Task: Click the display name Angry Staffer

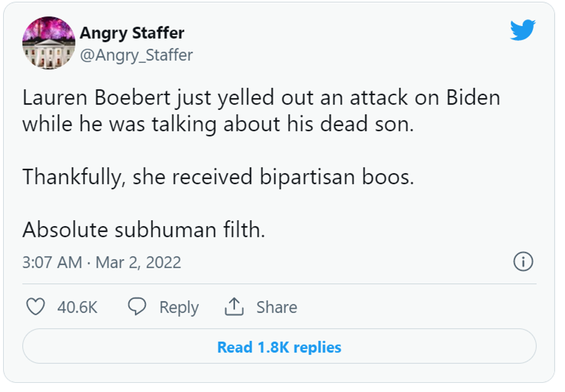Action: point(132,33)
